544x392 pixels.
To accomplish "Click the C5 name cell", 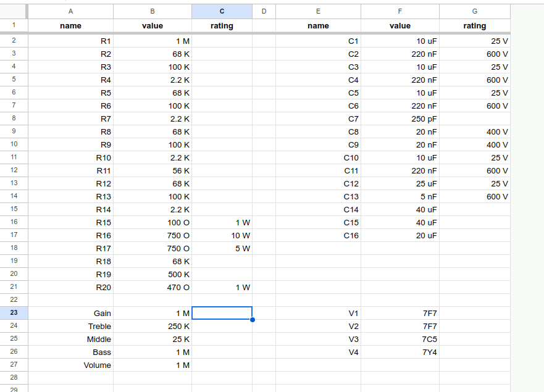I will pos(318,93).
